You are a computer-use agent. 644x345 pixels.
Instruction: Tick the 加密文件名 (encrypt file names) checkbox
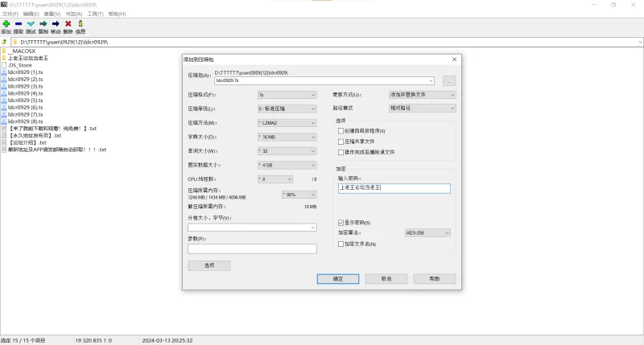(x=341, y=244)
